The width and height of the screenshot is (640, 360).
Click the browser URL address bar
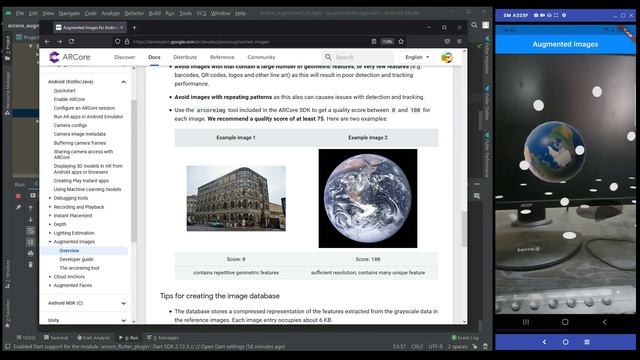point(245,42)
